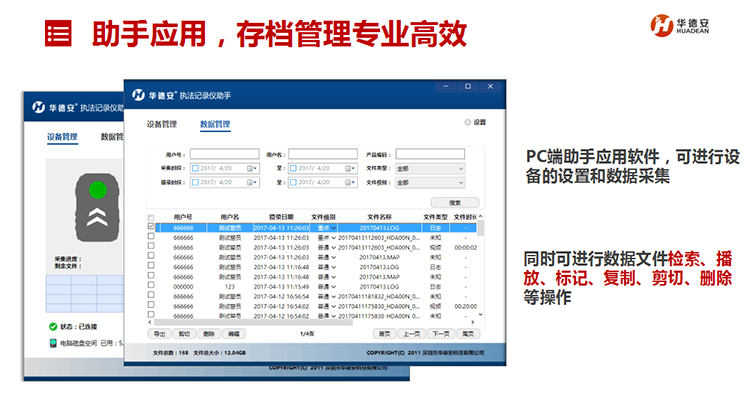Select the partly hidden 数据管理 tab in back window
Viewport: 750px width, 397px height.
112,137
